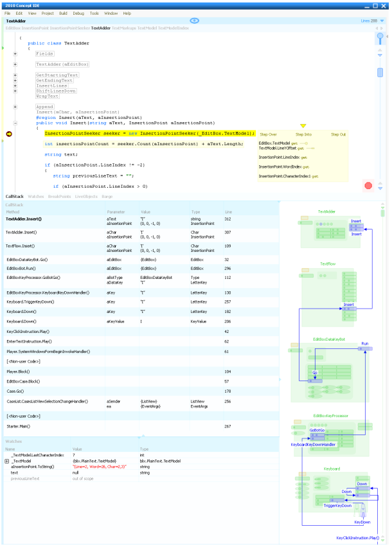Click the WrapText collapsed region
Viewport: 392px width, 547px height.
tap(47, 96)
